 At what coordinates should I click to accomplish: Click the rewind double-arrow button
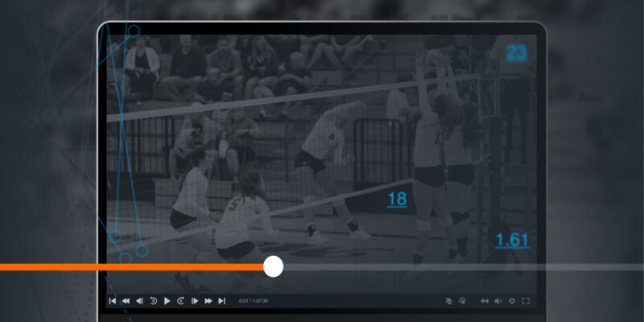pyautogui.click(x=126, y=301)
